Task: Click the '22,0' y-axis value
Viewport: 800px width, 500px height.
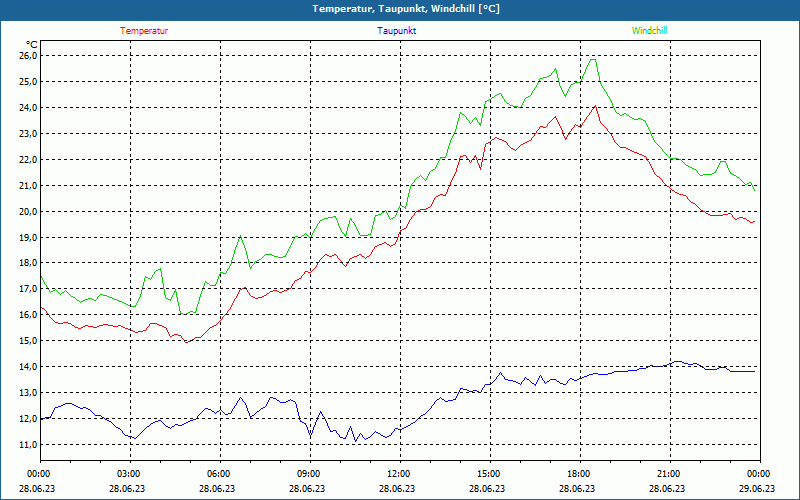Action: point(28,159)
